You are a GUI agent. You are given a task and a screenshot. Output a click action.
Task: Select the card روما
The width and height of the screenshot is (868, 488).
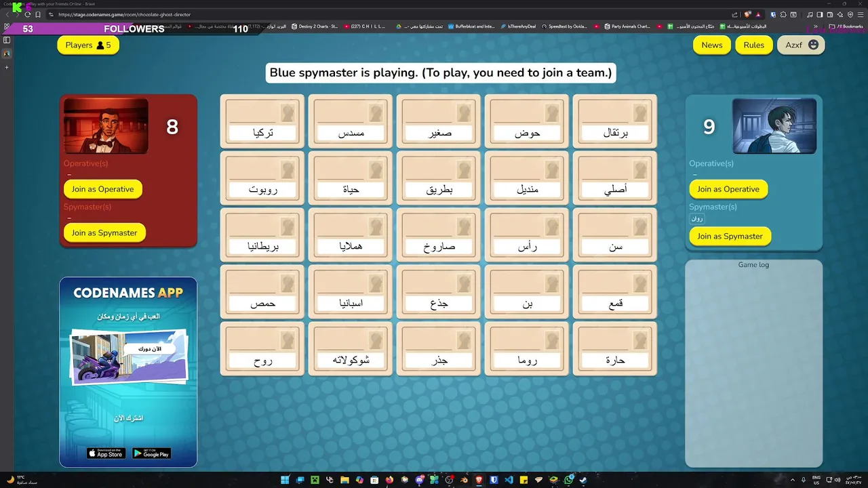tap(527, 349)
